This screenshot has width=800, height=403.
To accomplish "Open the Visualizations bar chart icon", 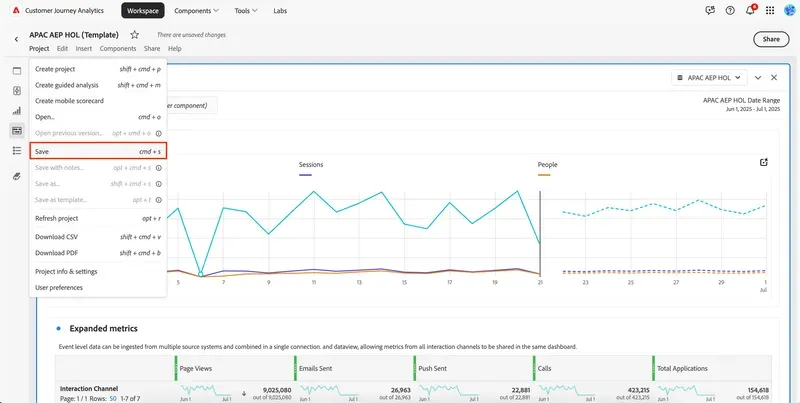I will click(x=17, y=111).
